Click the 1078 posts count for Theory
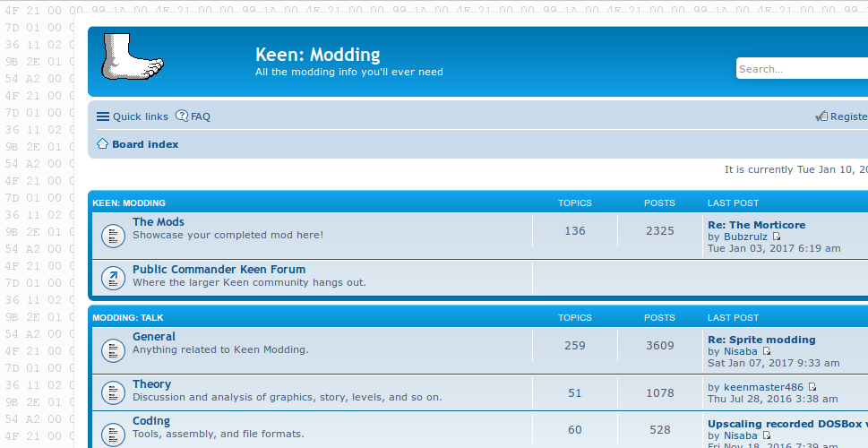868x448 pixels. tap(660, 393)
